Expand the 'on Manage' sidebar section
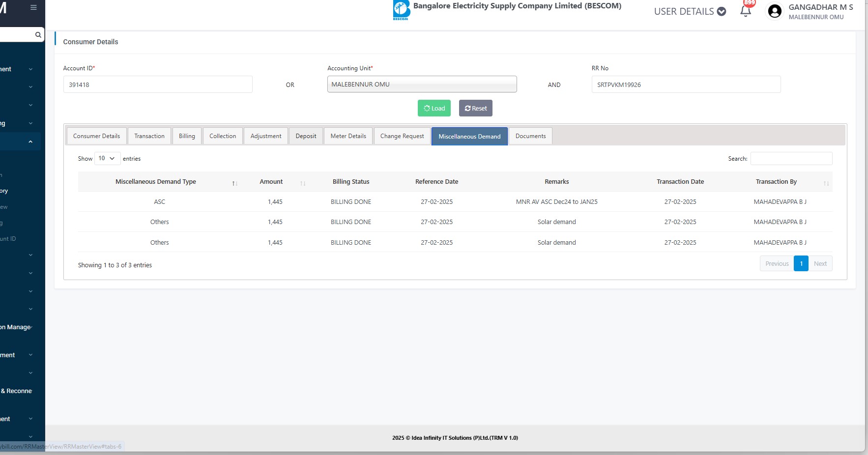Screen dimensions: 868x455 pyautogui.click(x=17, y=327)
